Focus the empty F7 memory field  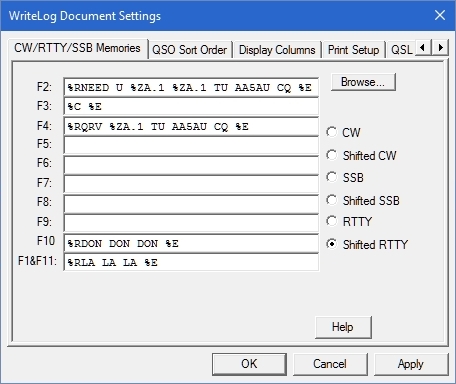click(191, 184)
